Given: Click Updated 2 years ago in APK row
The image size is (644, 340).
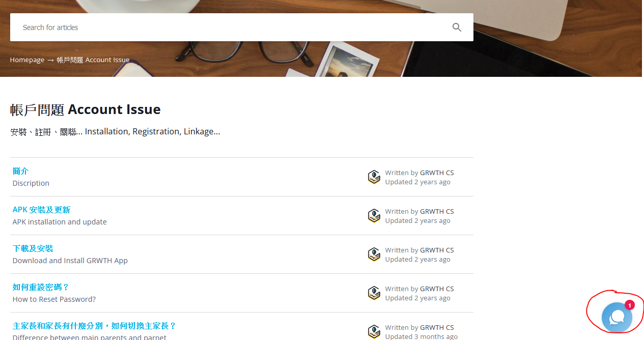Looking at the screenshot, I should (x=418, y=220).
